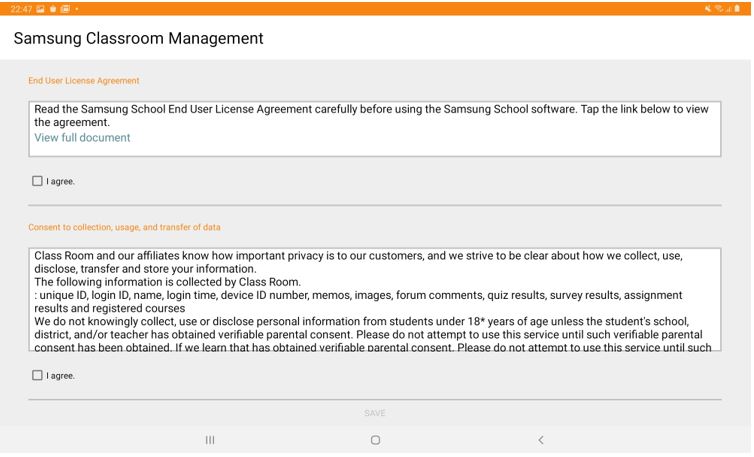
Task: Tap the cellular signal bars icon
Action: coord(729,8)
